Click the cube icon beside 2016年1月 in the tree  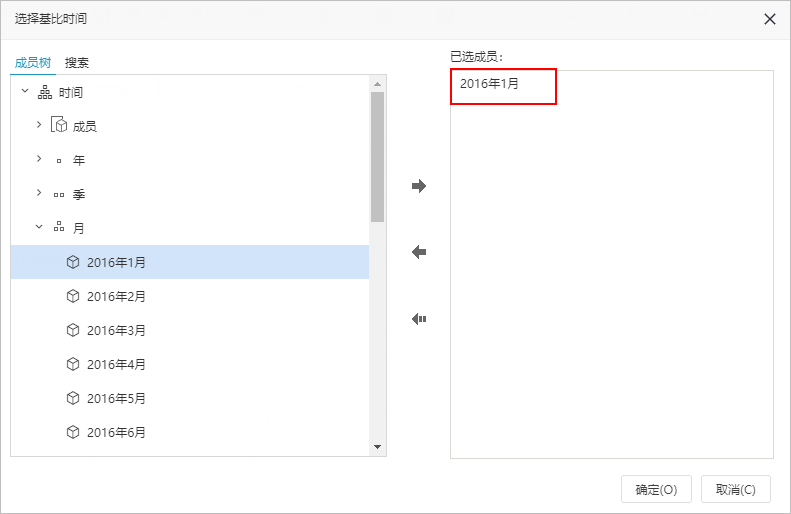(x=73, y=262)
